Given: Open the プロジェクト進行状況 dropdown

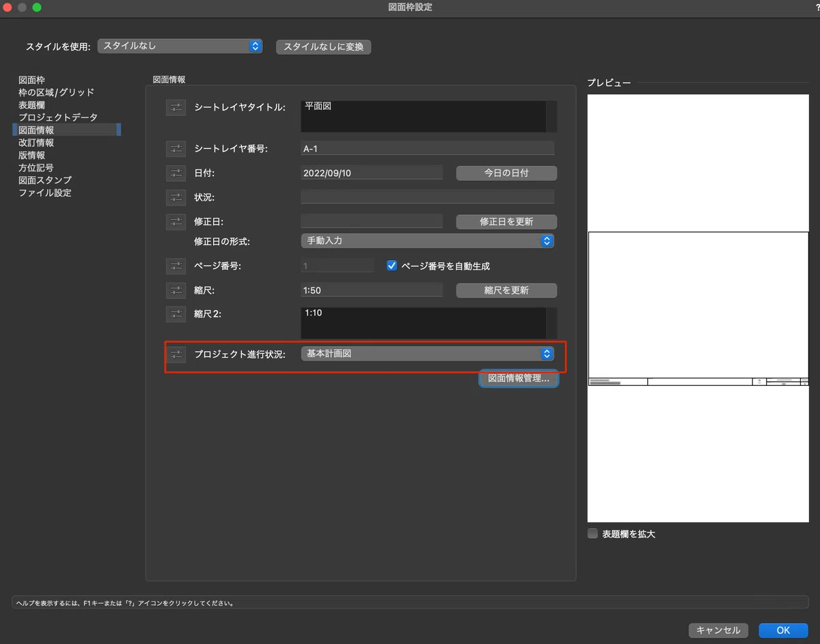Looking at the screenshot, I should click(x=427, y=353).
